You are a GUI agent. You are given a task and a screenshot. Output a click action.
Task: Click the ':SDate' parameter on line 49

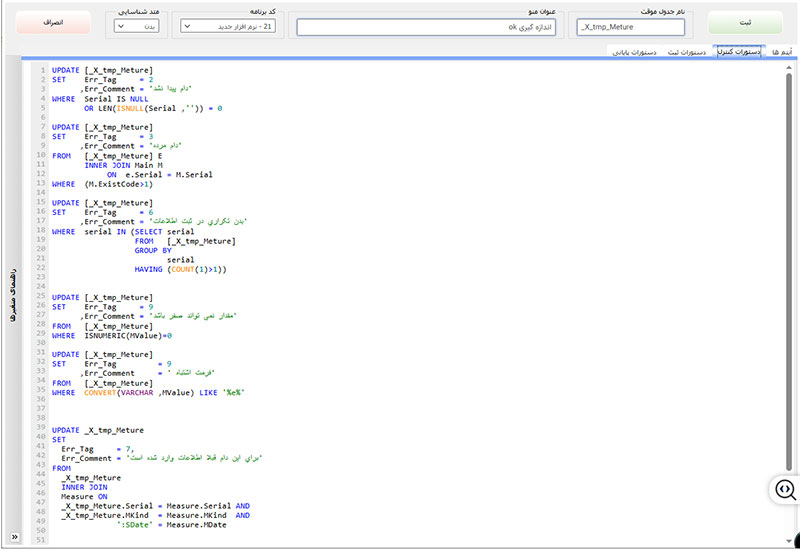[x=135, y=525]
